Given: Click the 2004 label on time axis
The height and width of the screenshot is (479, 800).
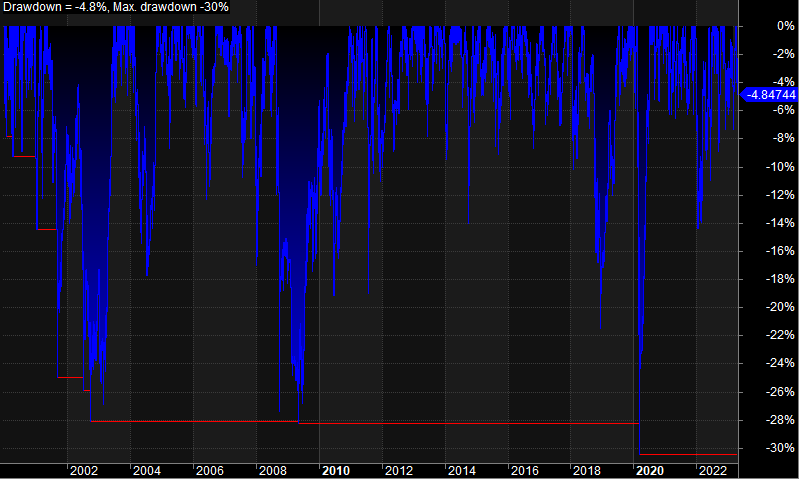Looking at the screenshot, I should click(x=146, y=471).
